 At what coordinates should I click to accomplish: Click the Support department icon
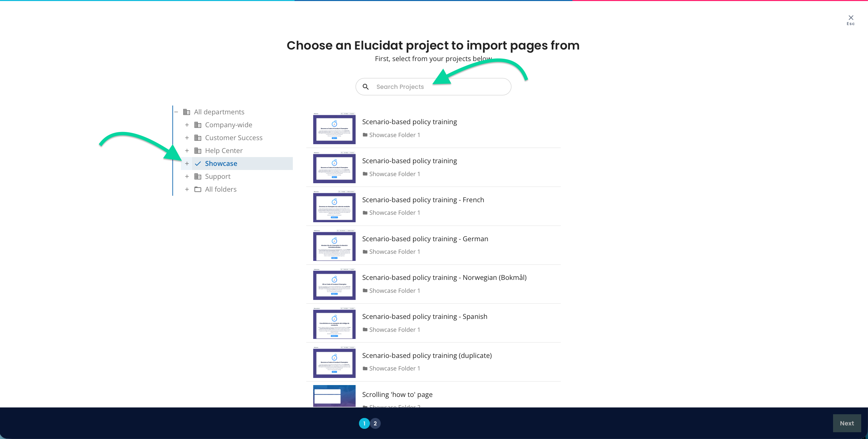click(198, 176)
